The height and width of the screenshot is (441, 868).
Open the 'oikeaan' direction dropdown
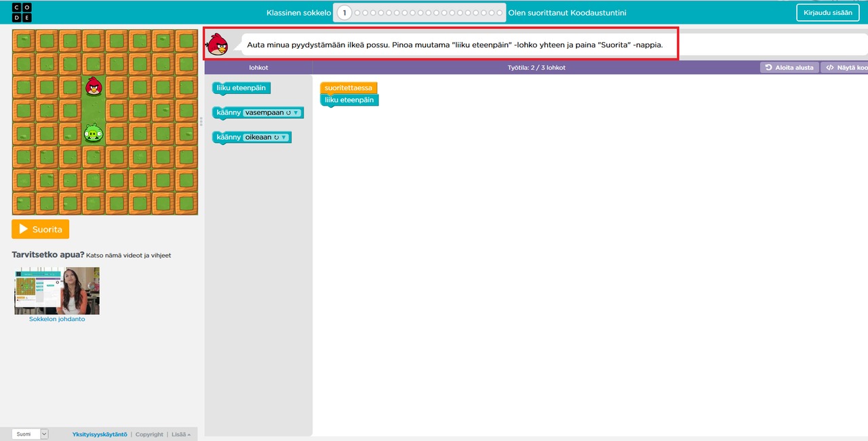point(266,137)
